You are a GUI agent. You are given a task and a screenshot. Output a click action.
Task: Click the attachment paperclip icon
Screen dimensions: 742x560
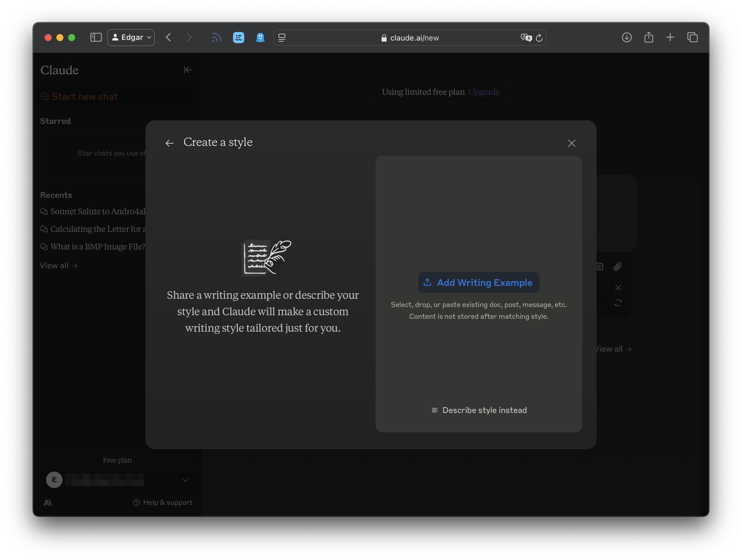[x=617, y=267]
